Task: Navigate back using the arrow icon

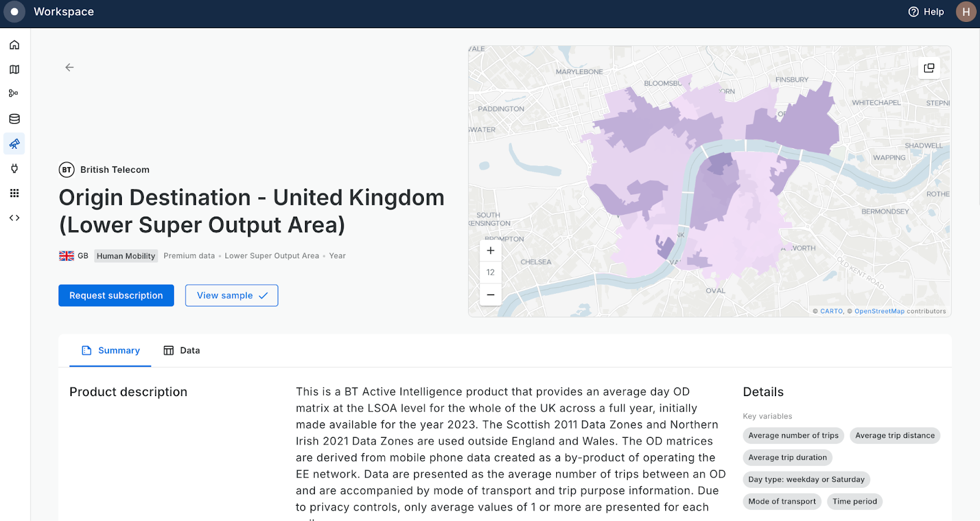Action: [x=69, y=67]
